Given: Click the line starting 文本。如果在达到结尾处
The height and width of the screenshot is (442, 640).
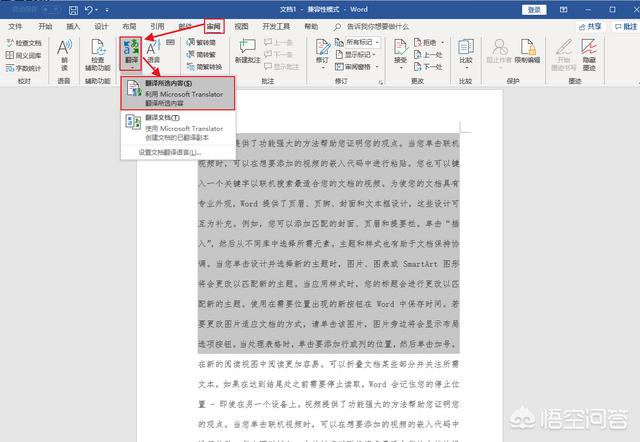Looking at the screenshot, I should coord(329,384).
